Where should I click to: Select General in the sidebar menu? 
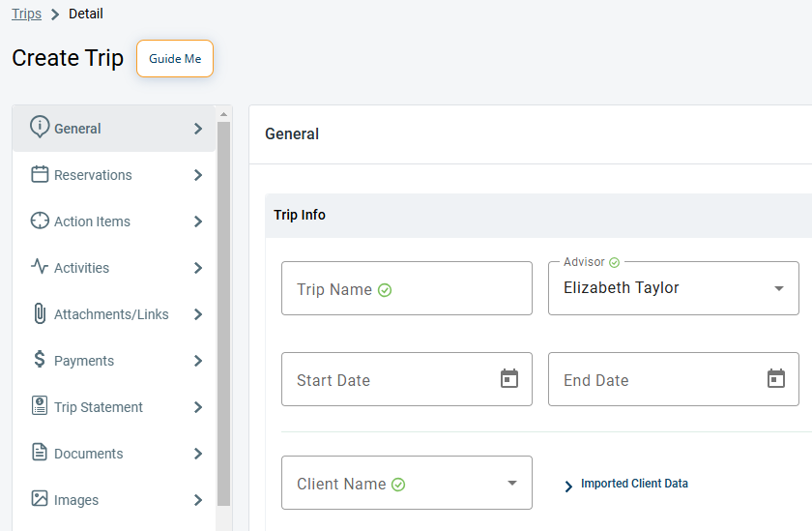[x=114, y=129]
